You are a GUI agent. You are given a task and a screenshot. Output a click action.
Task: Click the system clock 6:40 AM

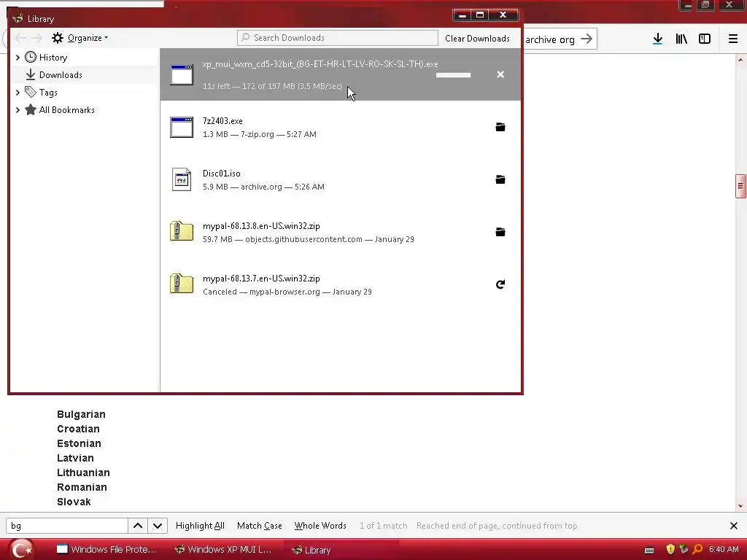[724, 549]
